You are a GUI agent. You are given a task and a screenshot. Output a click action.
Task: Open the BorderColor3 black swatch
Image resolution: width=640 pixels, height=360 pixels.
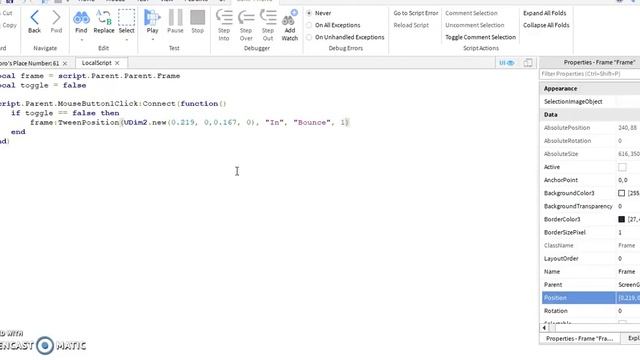pyautogui.click(x=621, y=219)
